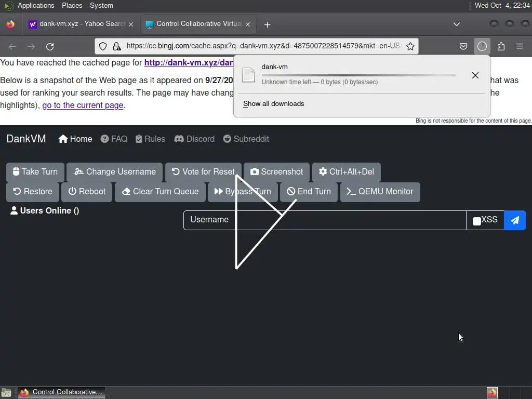Reboot the virtual machine
Viewport: 532px width, 399px height.
[87, 192]
